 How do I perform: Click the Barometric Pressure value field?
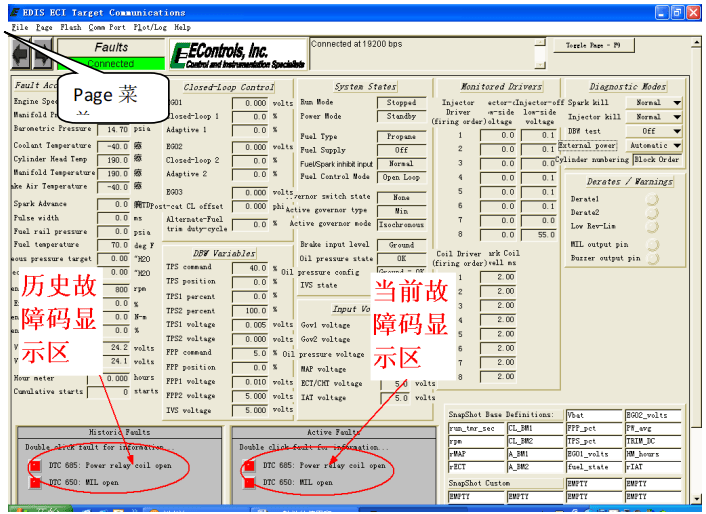point(113,129)
